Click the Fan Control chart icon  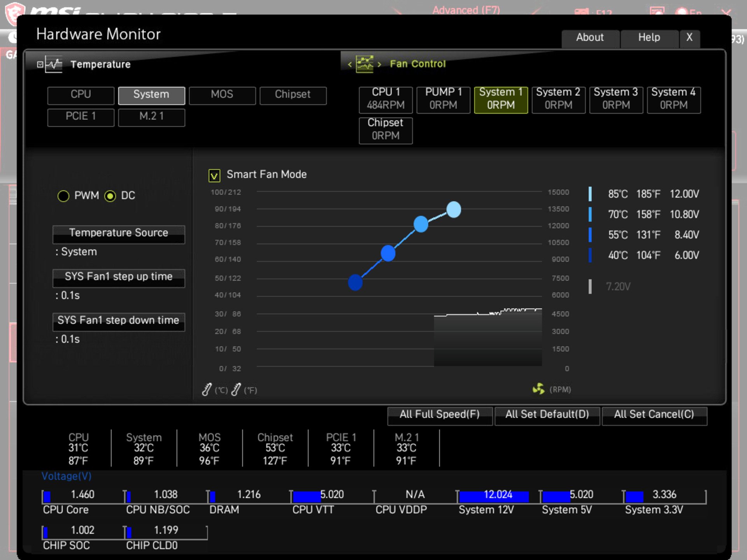365,64
